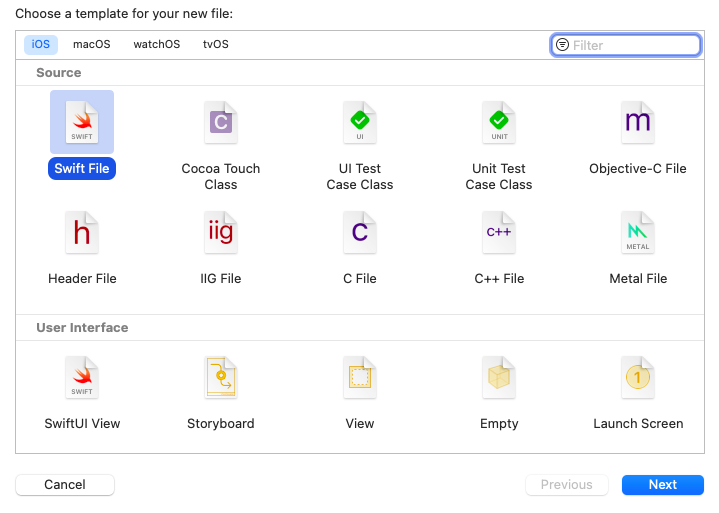Click the filter icon in search field
Image resolution: width=719 pixels, height=513 pixels.
click(x=562, y=44)
